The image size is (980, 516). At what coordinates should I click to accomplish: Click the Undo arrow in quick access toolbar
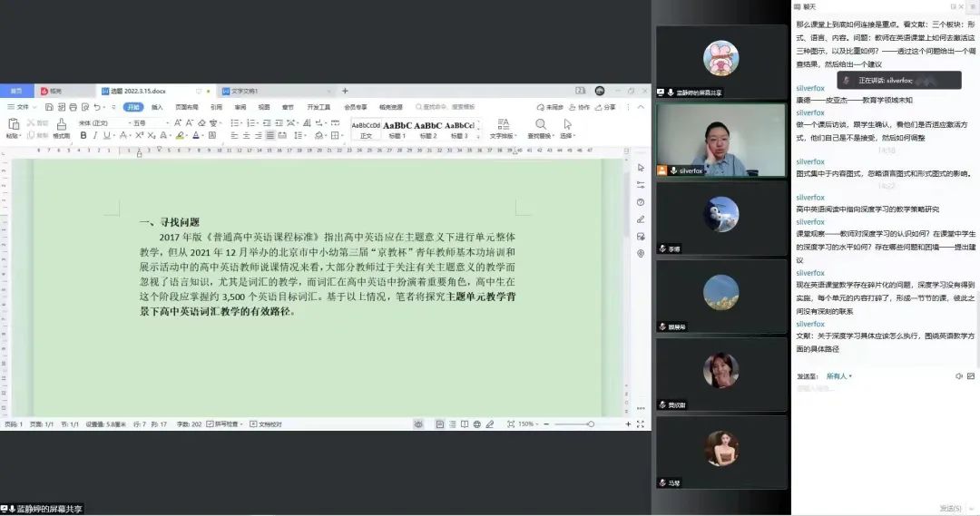tap(96, 107)
